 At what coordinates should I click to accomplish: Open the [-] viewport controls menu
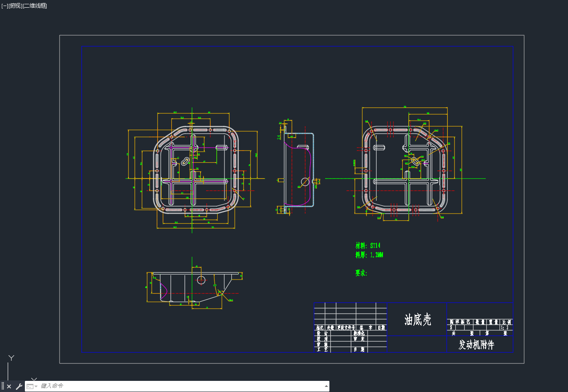(x=4, y=6)
